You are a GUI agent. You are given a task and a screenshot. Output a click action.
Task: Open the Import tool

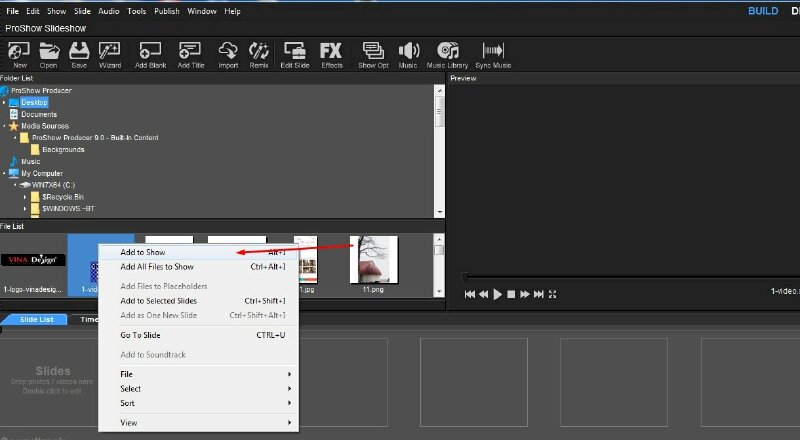point(228,55)
